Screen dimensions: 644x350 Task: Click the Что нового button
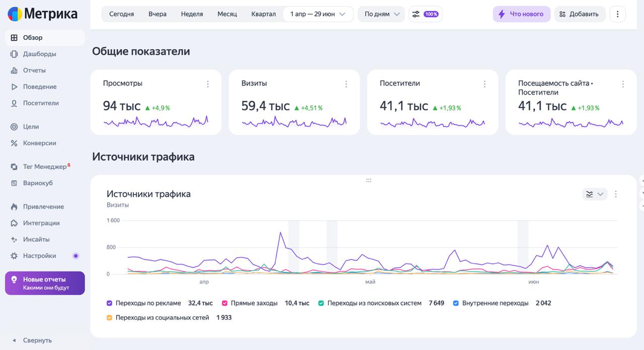click(x=521, y=14)
